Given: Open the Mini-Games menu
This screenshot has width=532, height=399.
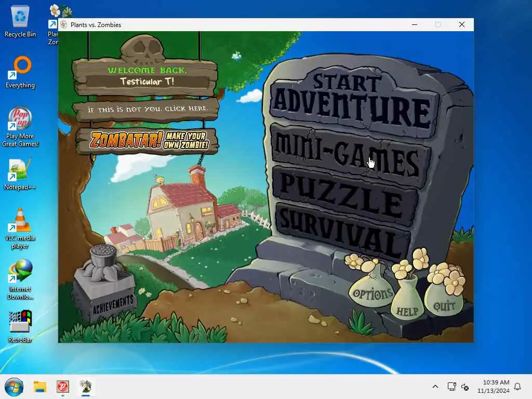Looking at the screenshot, I should pyautogui.click(x=350, y=157).
